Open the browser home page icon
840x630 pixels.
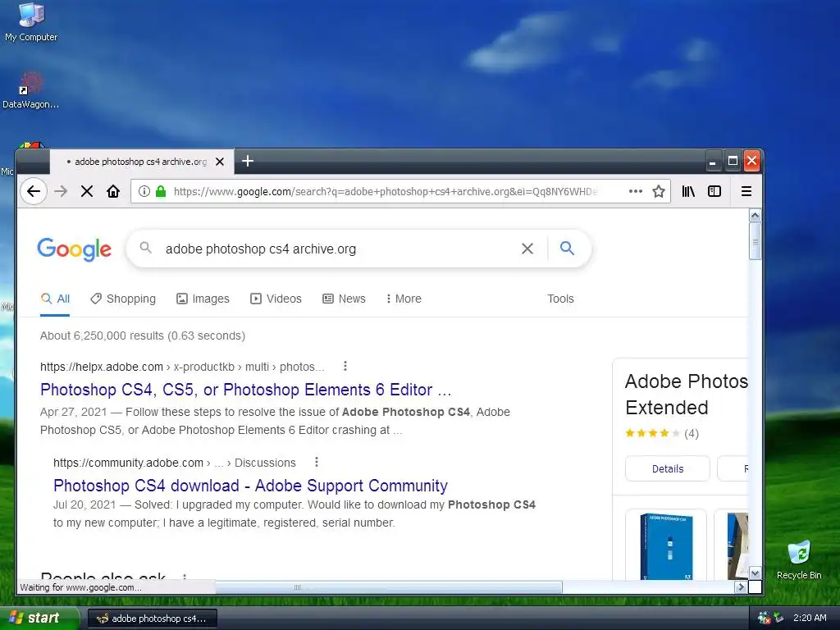113,191
